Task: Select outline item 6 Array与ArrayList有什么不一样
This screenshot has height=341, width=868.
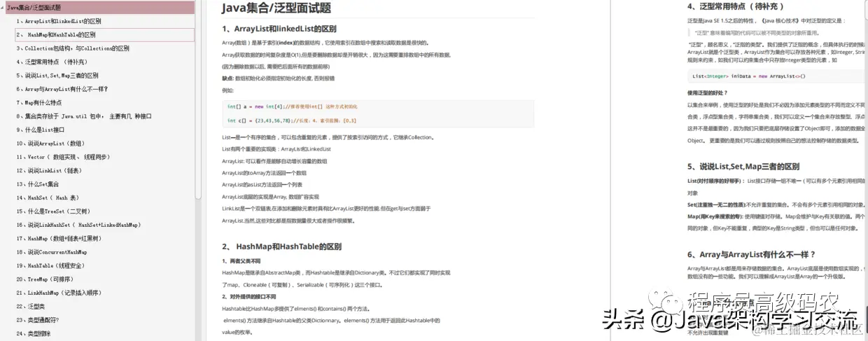Action: coord(62,89)
